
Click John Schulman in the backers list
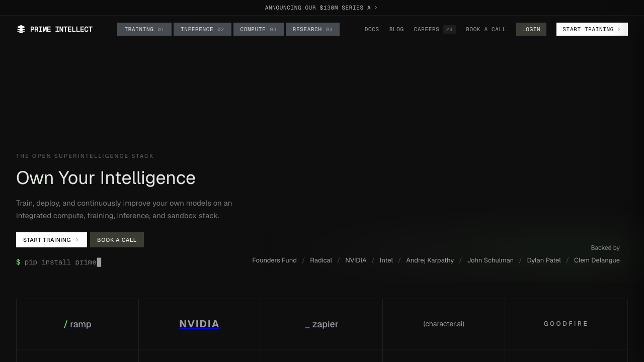(491, 260)
